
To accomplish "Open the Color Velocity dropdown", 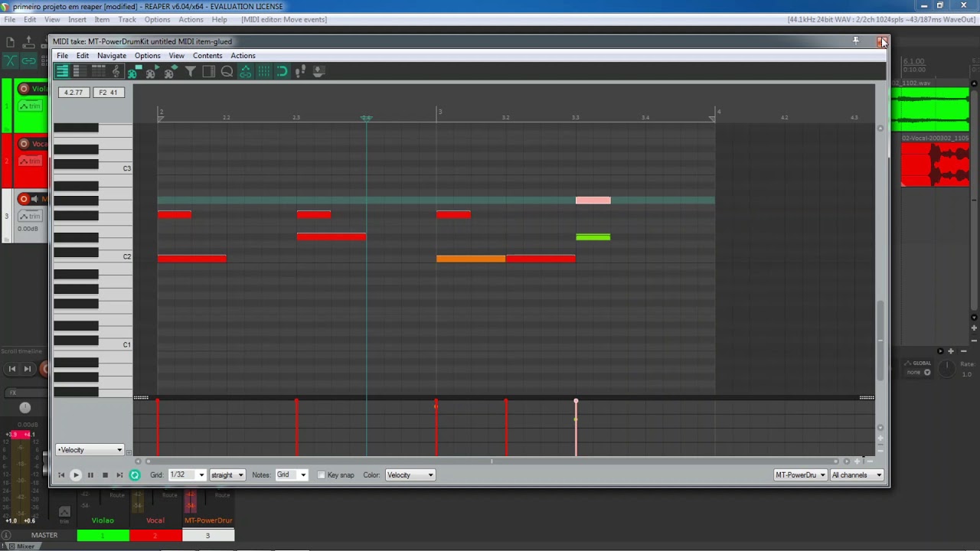I will point(410,475).
